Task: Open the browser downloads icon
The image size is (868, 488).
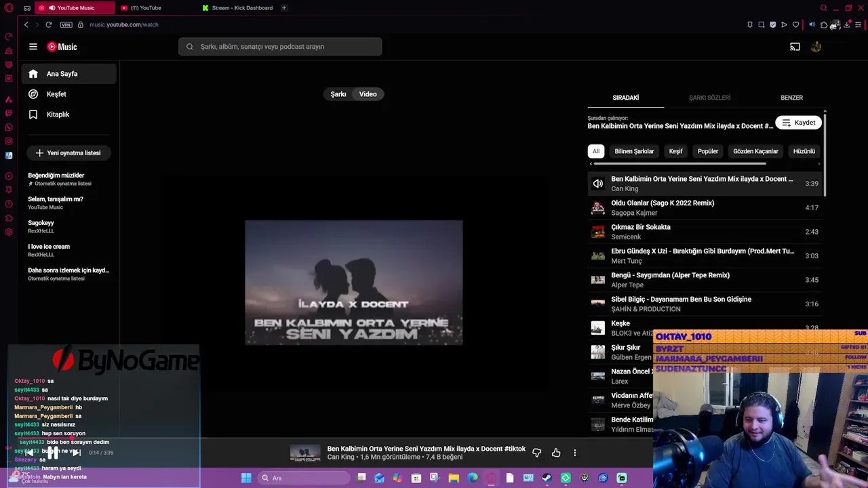Action: 847,24
